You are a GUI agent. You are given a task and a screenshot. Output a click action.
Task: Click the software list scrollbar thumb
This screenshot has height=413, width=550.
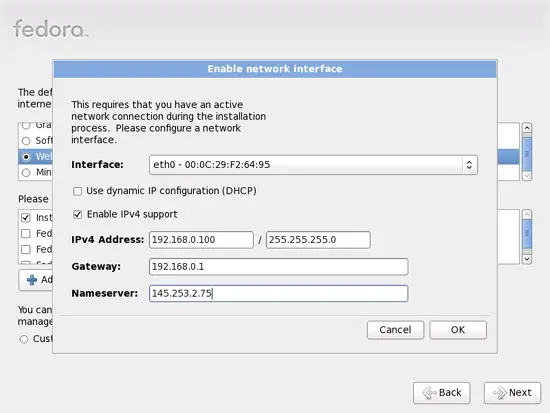527,153
